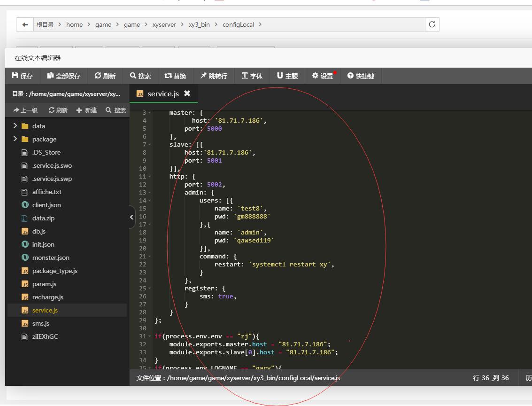This screenshot has height=406, width=532.
Task: Fold the code block at line 13
Action: pos(149,193)
